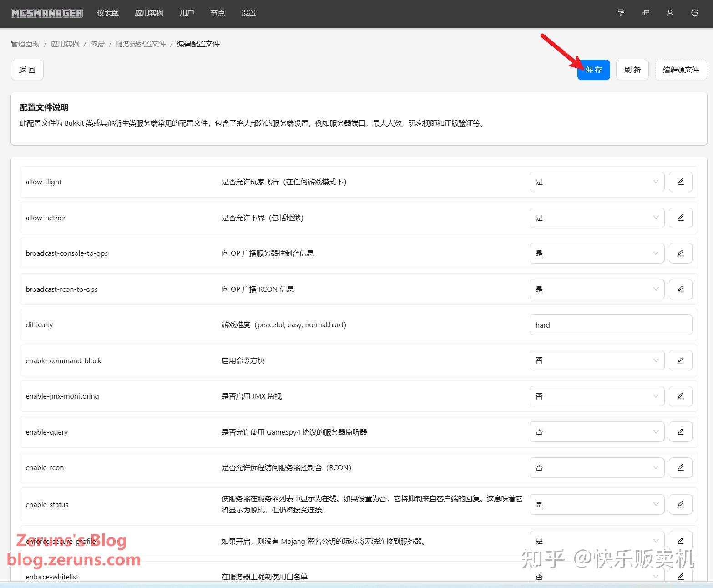Edit enable-command-block with pencil icon
The height and width of the screenshot is (588, 713).
681,360
